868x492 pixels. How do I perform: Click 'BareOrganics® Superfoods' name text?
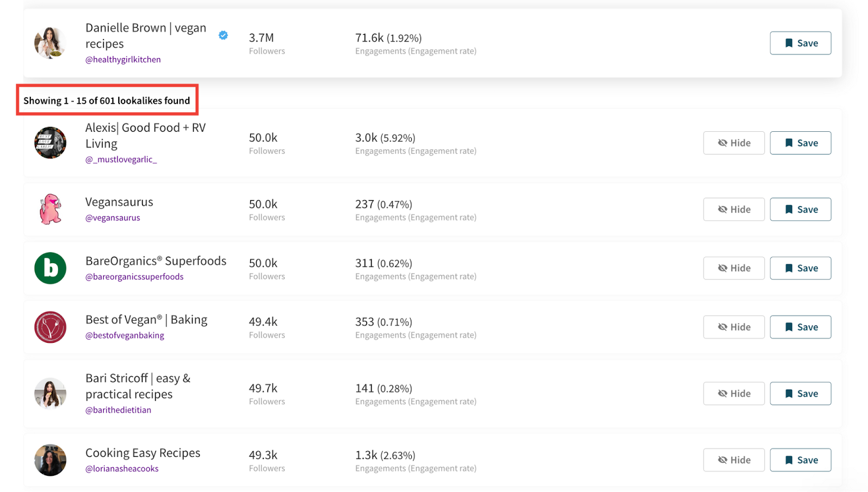coord(156,261)
